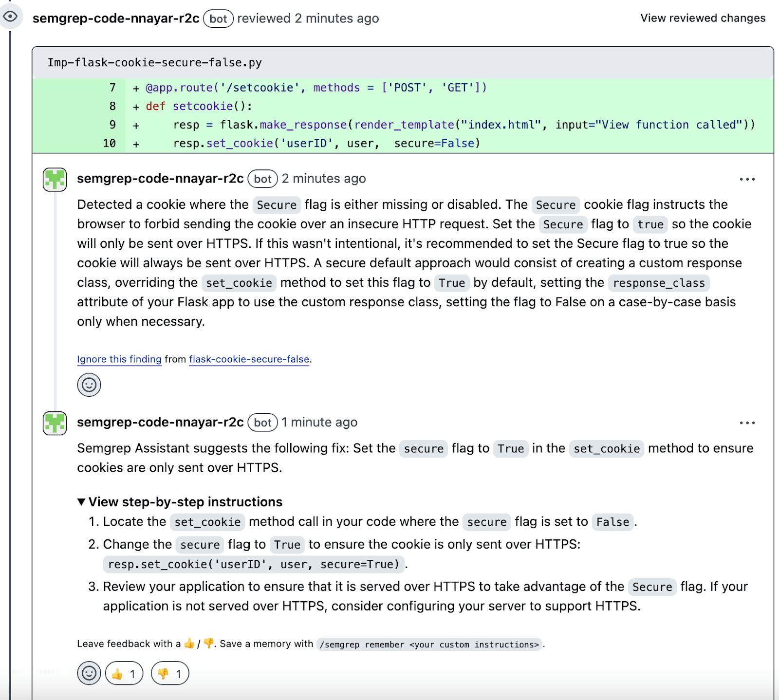Click diff line number 10
This screenshot has width=779, height=700.
click(109, 144)
